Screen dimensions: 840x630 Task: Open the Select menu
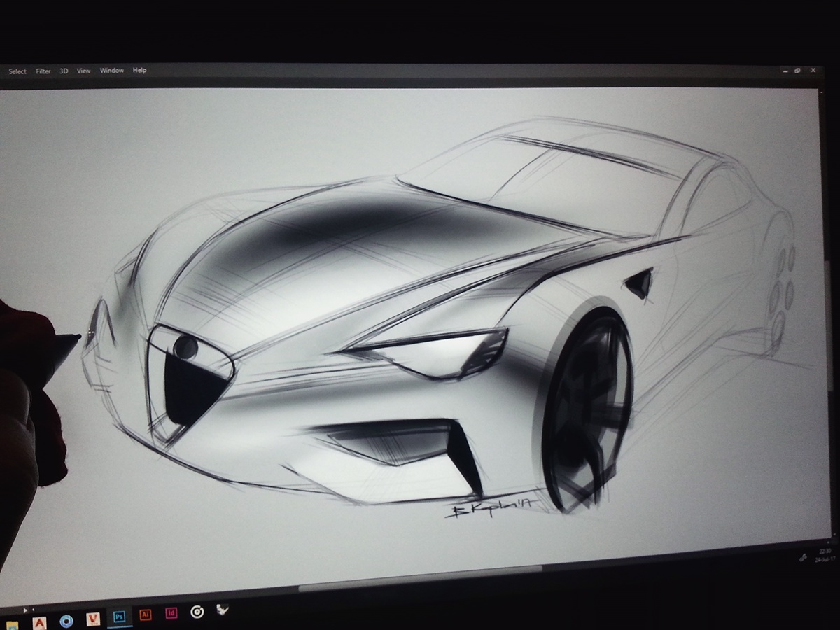[17, 71]
